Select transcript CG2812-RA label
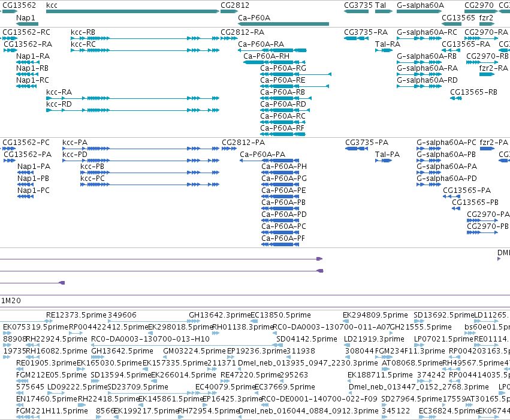Image resolution: width=510 pixels, height=420 pixels. point(242,32)
